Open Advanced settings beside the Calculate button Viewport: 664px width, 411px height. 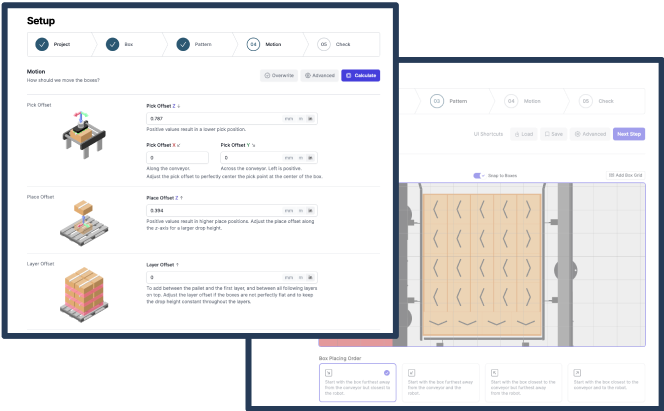point(320,75)
